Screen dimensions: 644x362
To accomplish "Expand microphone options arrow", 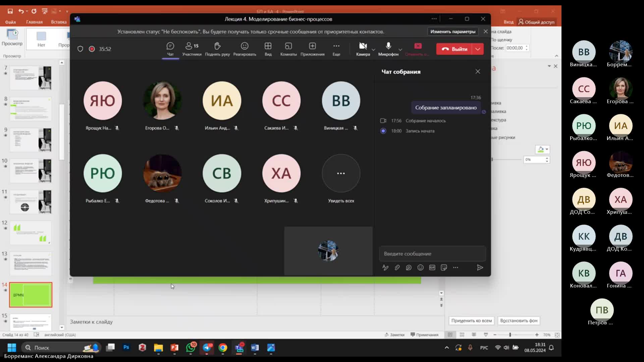I will click(400, 50).
